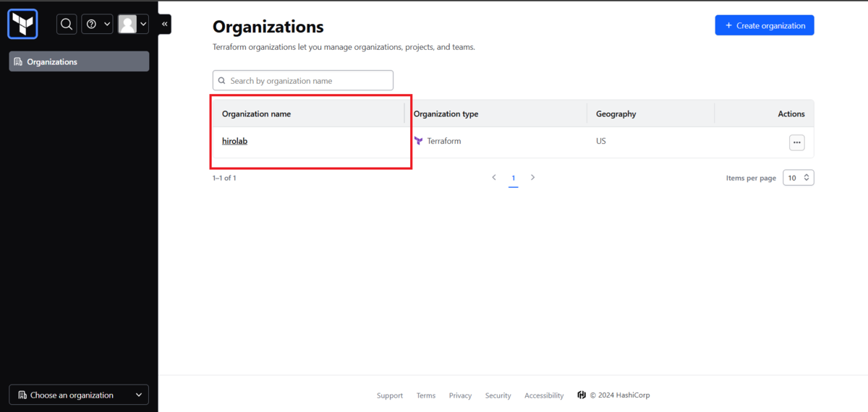Collapse the sidebar with double chevron
Screen dimensions: 868x412
click(165, 24)
